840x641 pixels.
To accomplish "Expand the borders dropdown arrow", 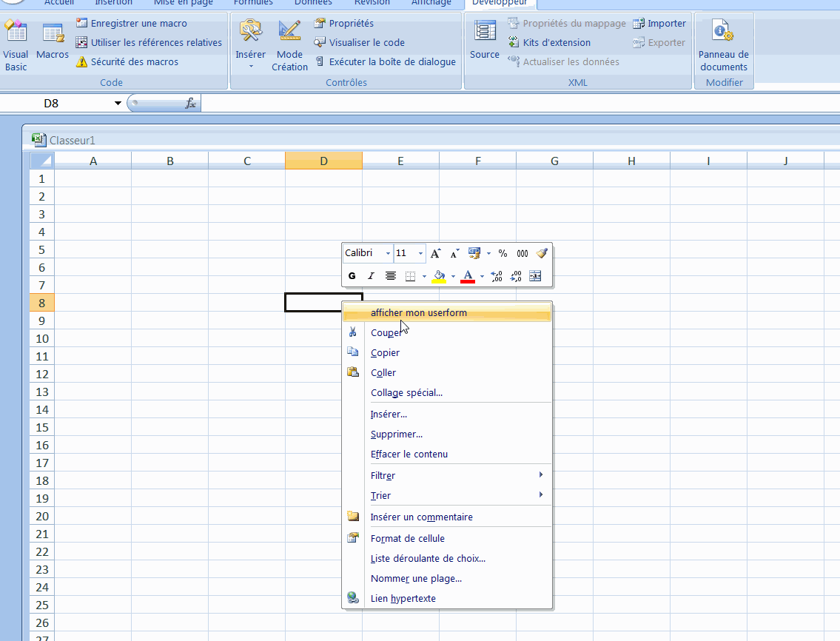I will (424, 276).
